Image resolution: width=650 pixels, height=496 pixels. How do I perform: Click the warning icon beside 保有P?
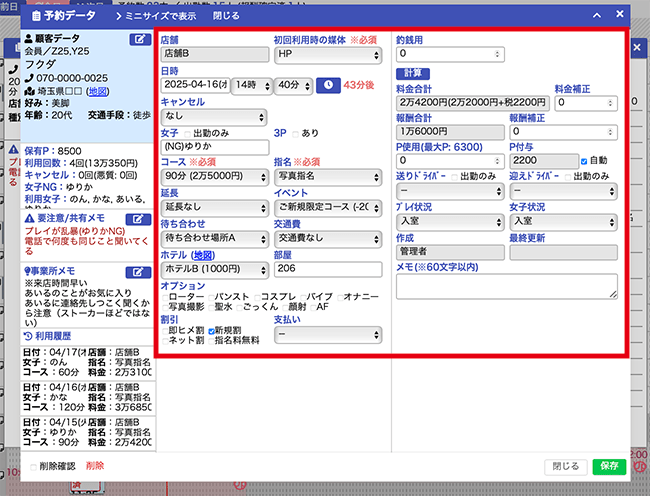tap(14, 150)
